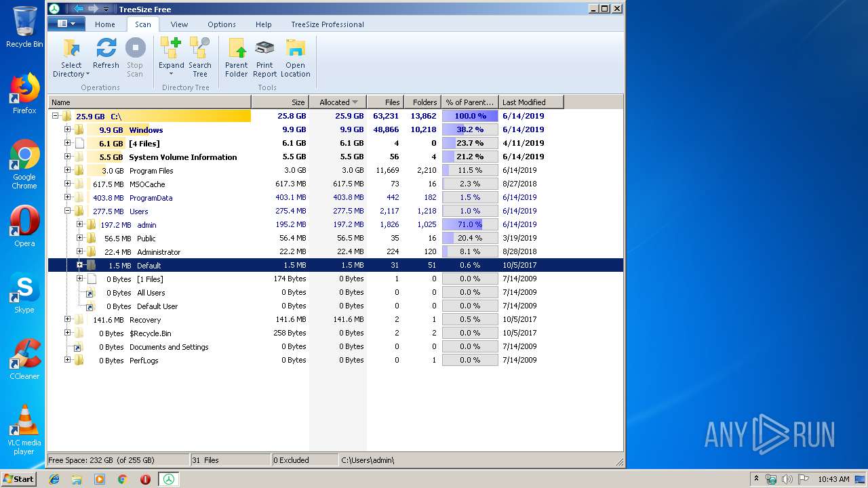Open the quick access toolbar dropdown
The image size is (868, 488).
[106, 9]
